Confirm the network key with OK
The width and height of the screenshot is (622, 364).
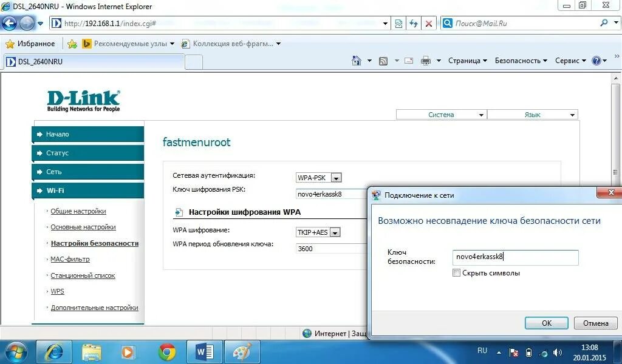click(547, 323)
